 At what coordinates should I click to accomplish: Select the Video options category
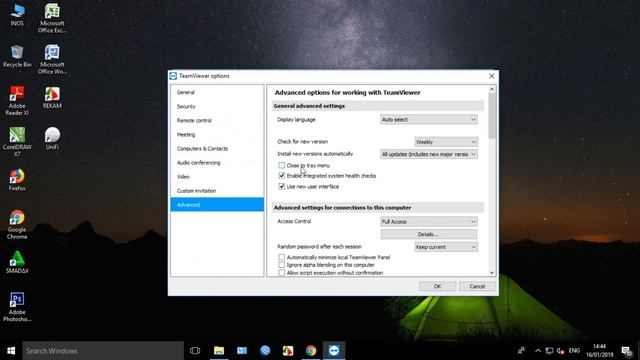pos(217,177)
